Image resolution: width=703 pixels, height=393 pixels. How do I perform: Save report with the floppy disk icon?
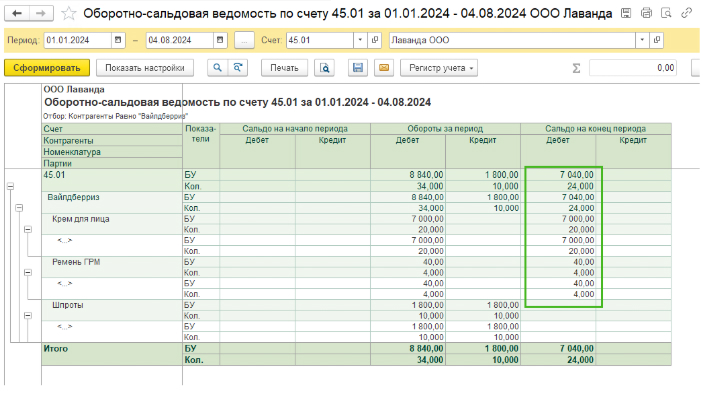[x=358, y=68]
